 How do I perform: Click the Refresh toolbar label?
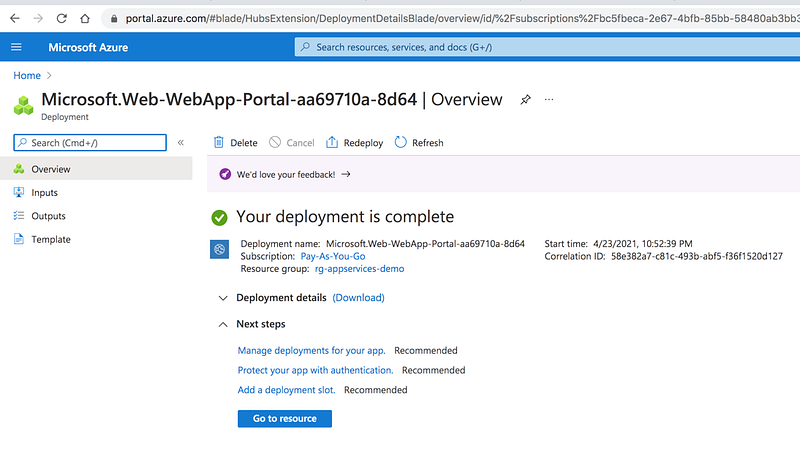tap(428, 143)
